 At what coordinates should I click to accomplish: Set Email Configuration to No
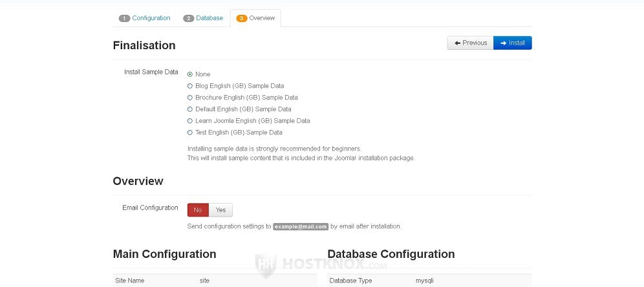click(x=198, y=210)
